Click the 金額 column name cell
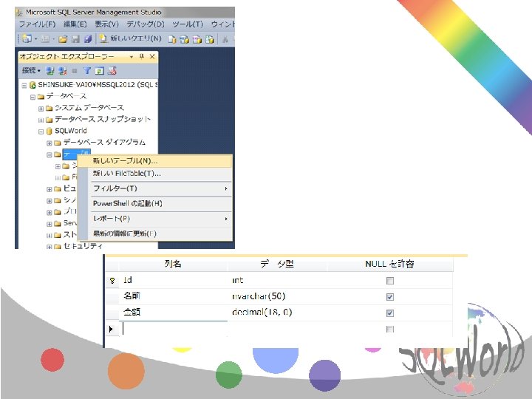This screenshot has width=532, height=399. pyautogui.click(x=173, y=313)
